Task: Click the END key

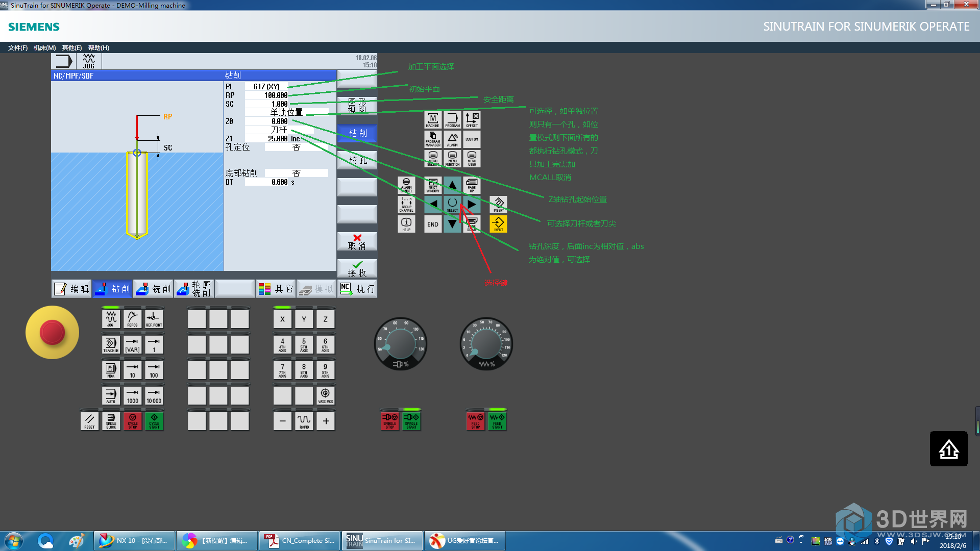Action: coord(433,224)
